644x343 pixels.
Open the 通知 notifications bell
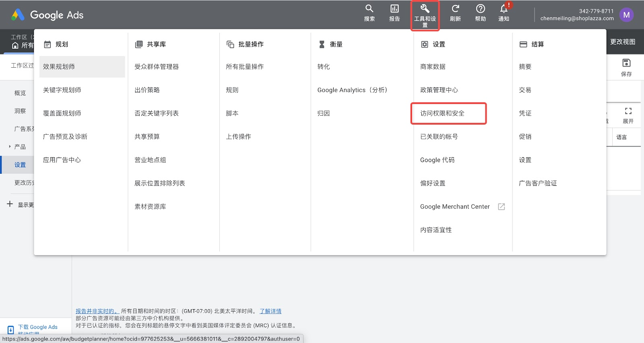coord(504,8)
